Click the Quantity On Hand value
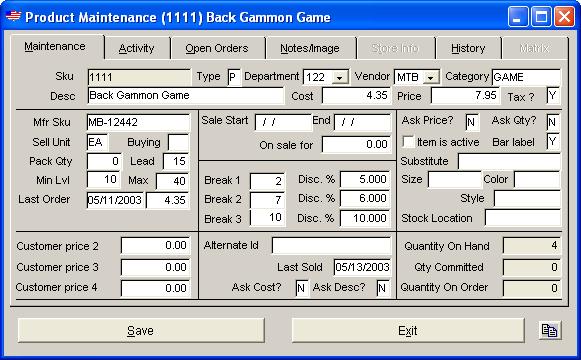The height and width of the screenshot is (360, 581). pyautogui.click(x=532, y=246)
